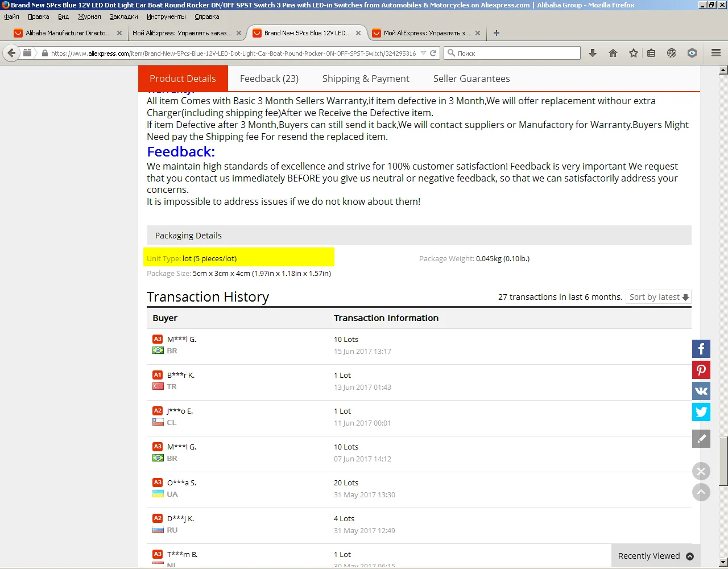Open the Seller Guarantees tab
Image resolution: width=728 pixels, height=569 pixels.
(x=471, y=79)
